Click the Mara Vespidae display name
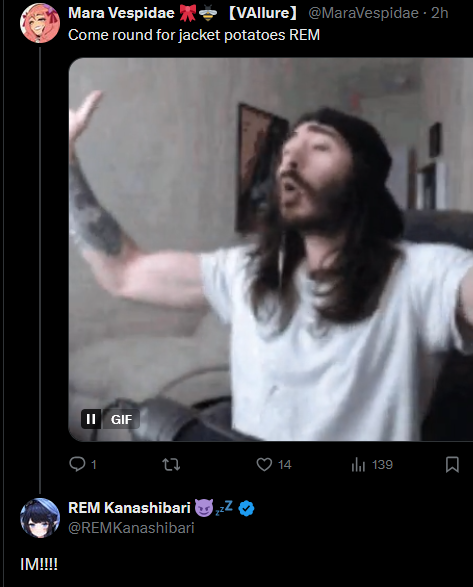The image size is (473, 587). (x=121, y=13)
